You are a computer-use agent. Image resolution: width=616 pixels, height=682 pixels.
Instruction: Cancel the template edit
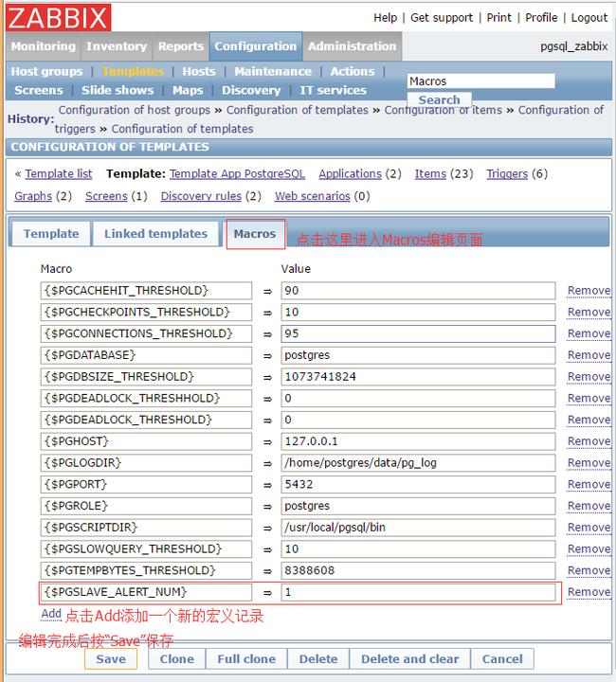tap(501, 659)
